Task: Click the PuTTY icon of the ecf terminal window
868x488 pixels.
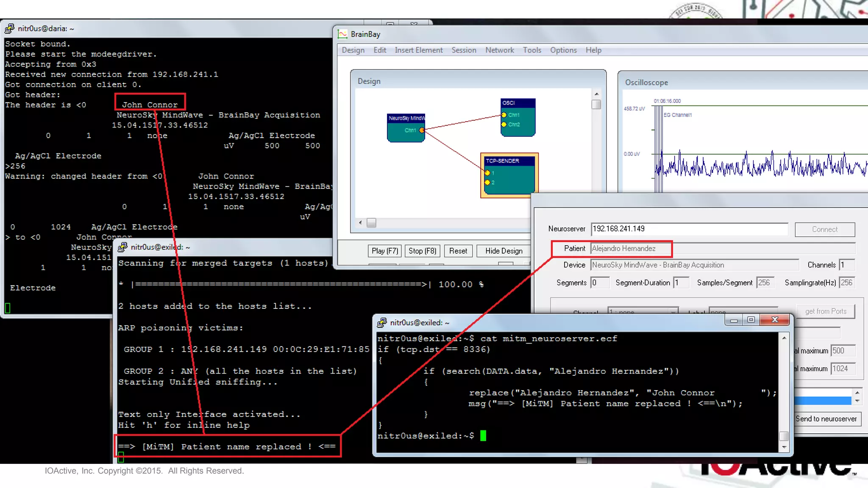Action: click(382, 323)
